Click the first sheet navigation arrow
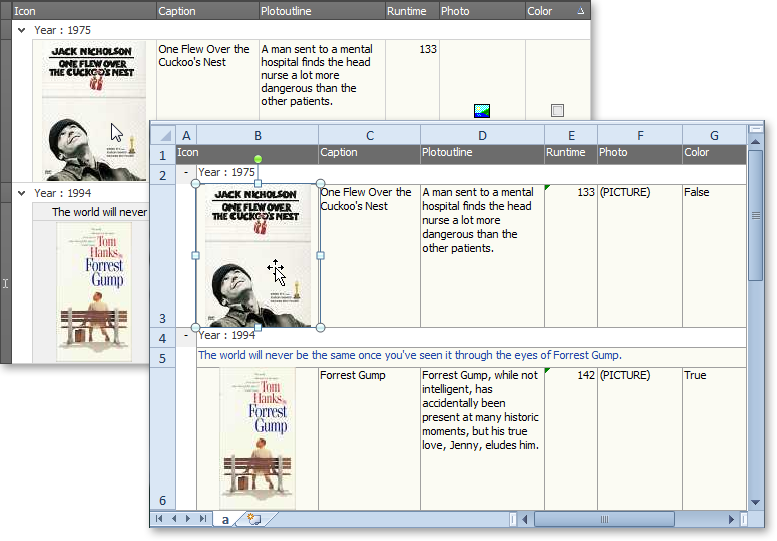 pyautogui.click(x=159, y=519)
